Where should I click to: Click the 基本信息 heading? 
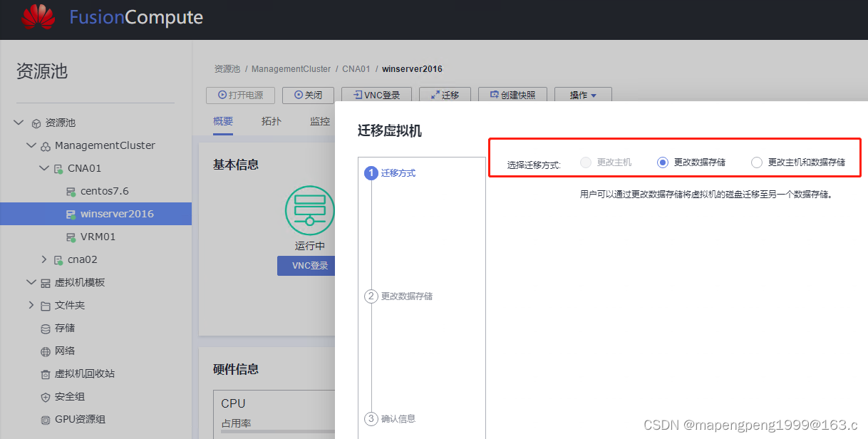(x=236, y=165)
